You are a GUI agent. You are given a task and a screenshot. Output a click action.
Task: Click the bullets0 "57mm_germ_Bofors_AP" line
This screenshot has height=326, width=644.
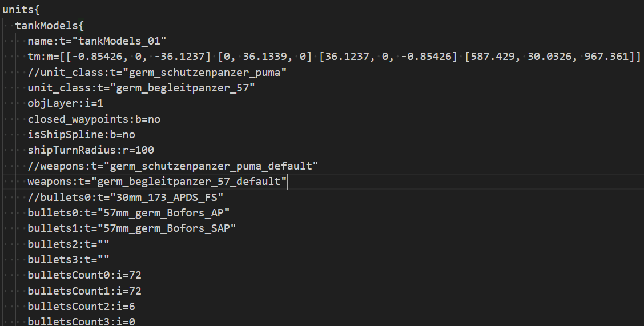(128, 212)
